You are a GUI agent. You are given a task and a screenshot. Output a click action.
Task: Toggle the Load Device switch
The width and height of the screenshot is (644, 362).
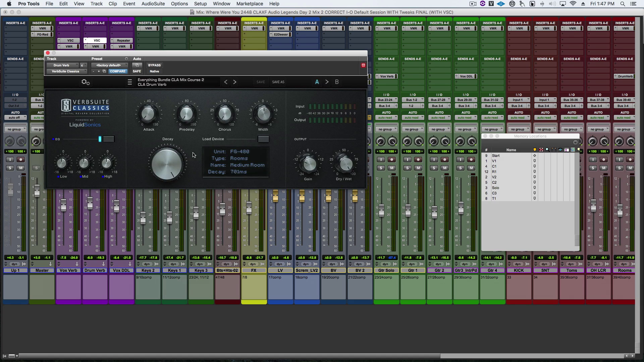click(x=263, y=139)
